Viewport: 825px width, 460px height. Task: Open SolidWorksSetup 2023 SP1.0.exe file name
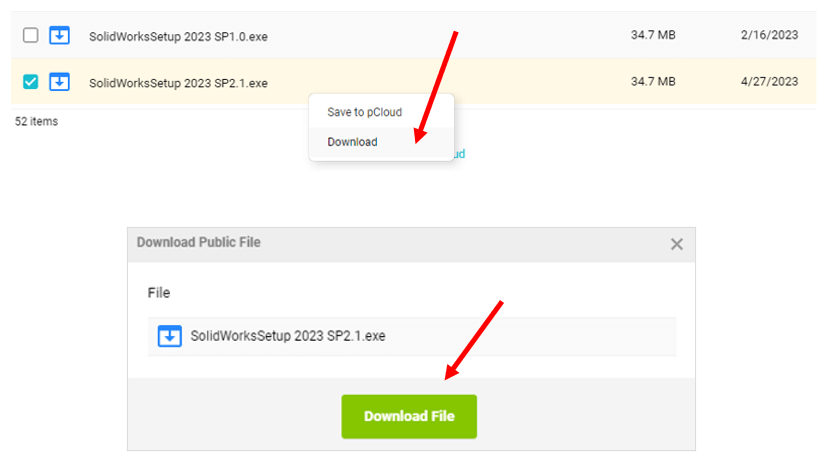click(178, 36)
